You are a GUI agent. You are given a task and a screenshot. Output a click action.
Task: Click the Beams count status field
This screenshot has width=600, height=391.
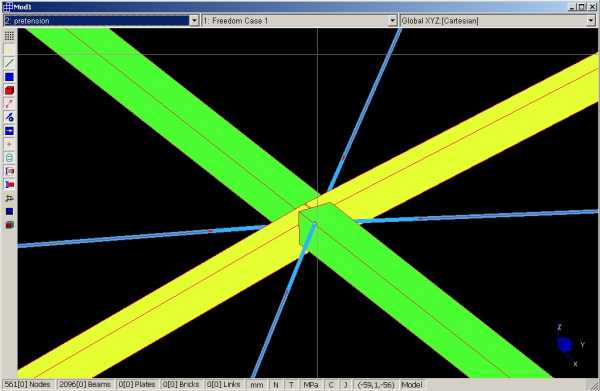(x=85, y=384)
